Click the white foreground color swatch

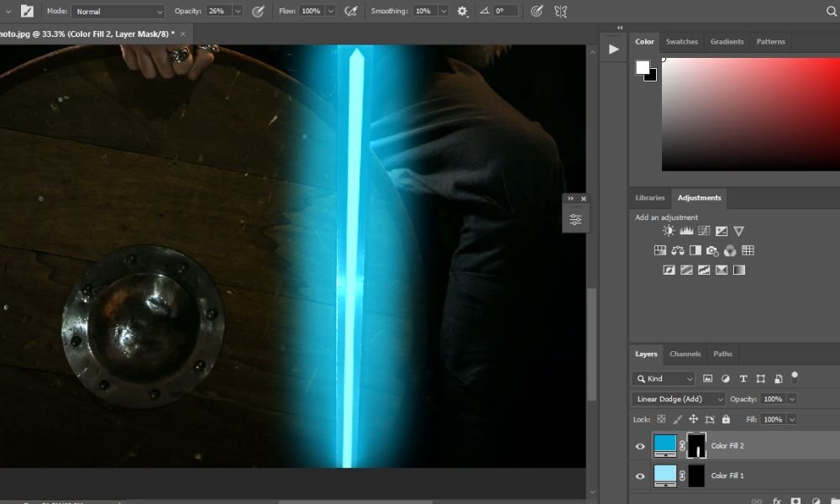(643, 67)
